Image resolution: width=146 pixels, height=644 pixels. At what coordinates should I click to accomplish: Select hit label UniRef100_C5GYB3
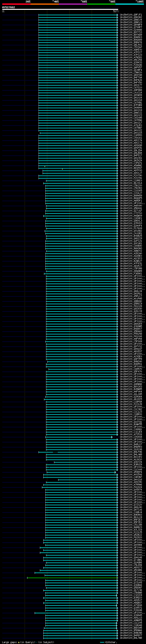click(131, 188)
